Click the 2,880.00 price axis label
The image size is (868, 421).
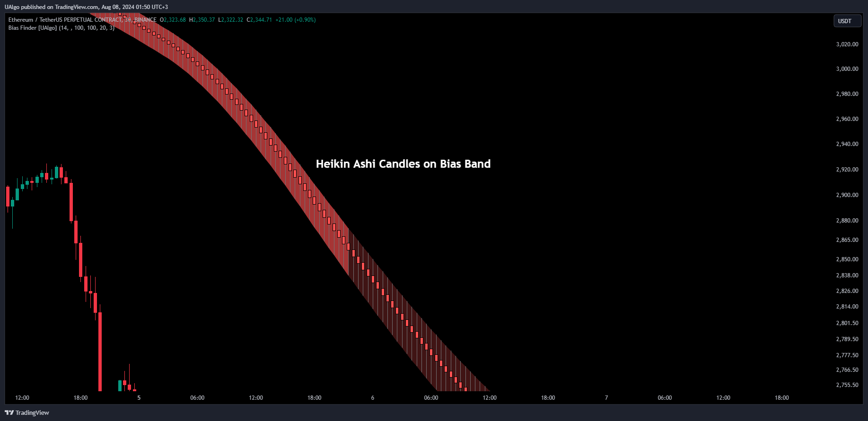click(847, 221)
